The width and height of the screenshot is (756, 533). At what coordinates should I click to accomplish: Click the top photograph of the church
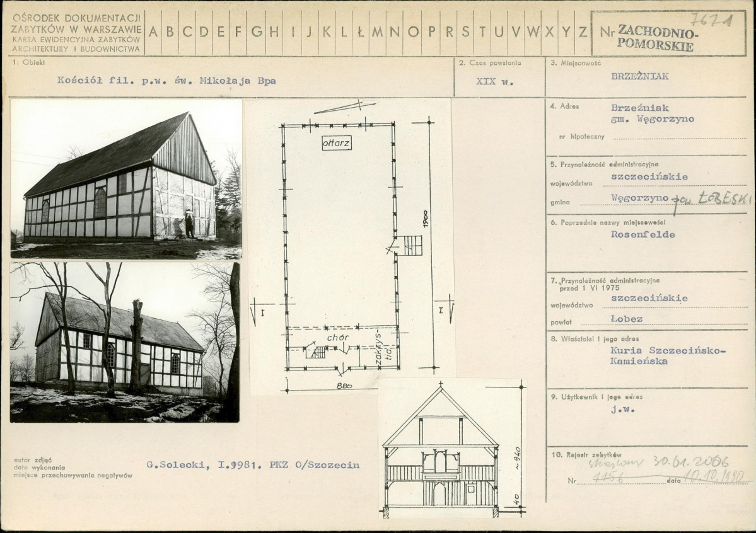point(126,178)
